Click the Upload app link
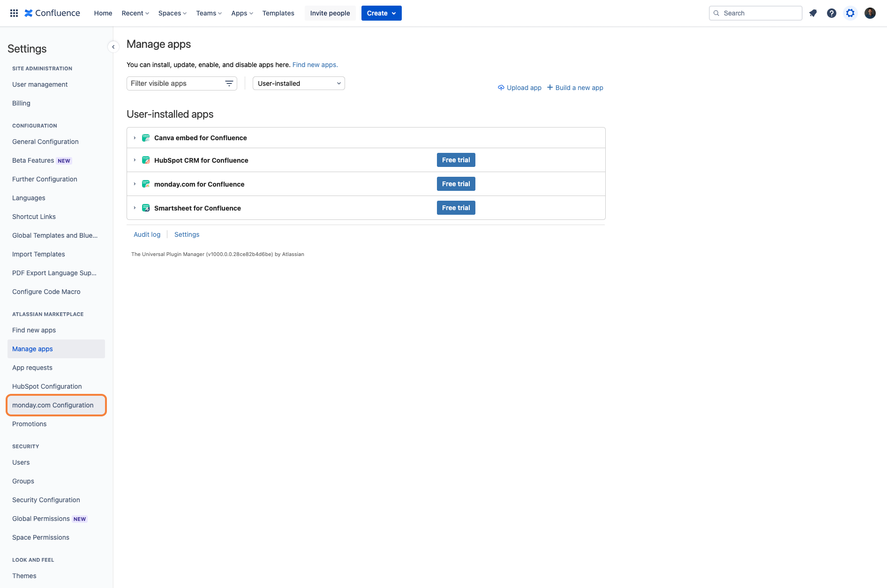This screenshot has width=887, height=588. (x=519, y=88)
